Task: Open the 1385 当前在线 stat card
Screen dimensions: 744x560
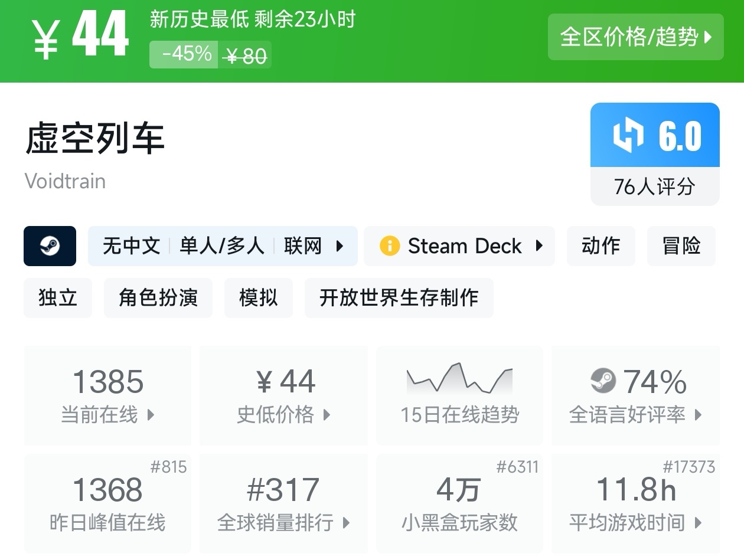Action: pyautogui.click(x=107, y=395)
